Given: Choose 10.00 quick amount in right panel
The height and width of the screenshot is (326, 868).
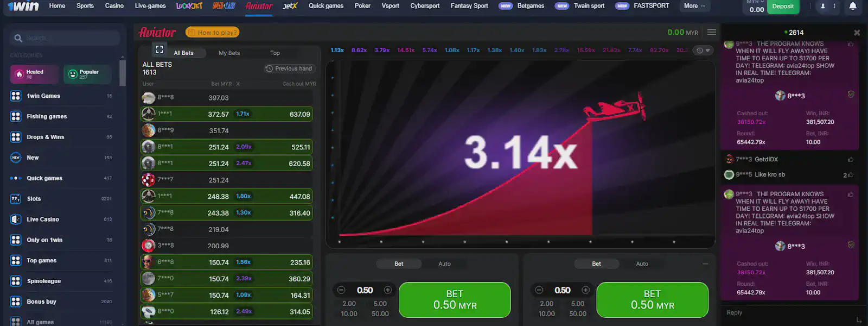Looking at the screenshot, I should tap(547, 314).
